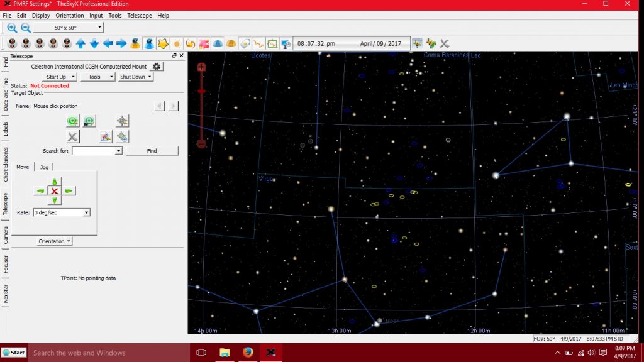644x362 pixels.
Task: Click the Find button
Action: tap(152, 150)
